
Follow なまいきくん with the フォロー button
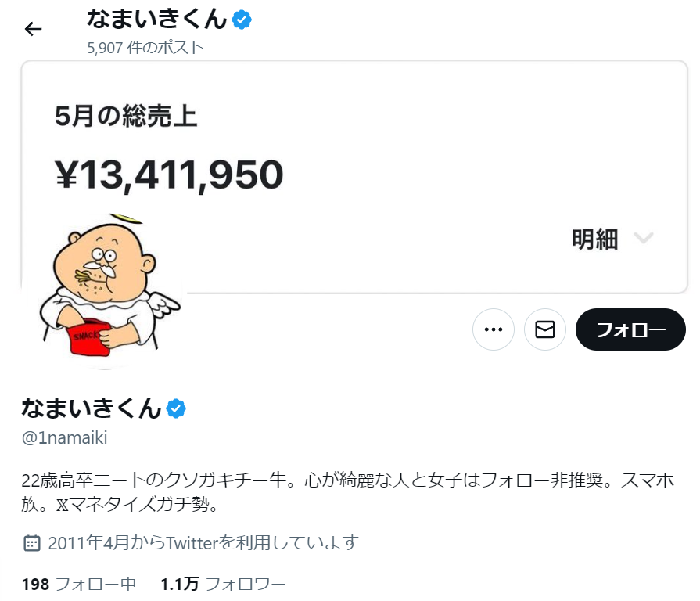[x=630, y=329]
